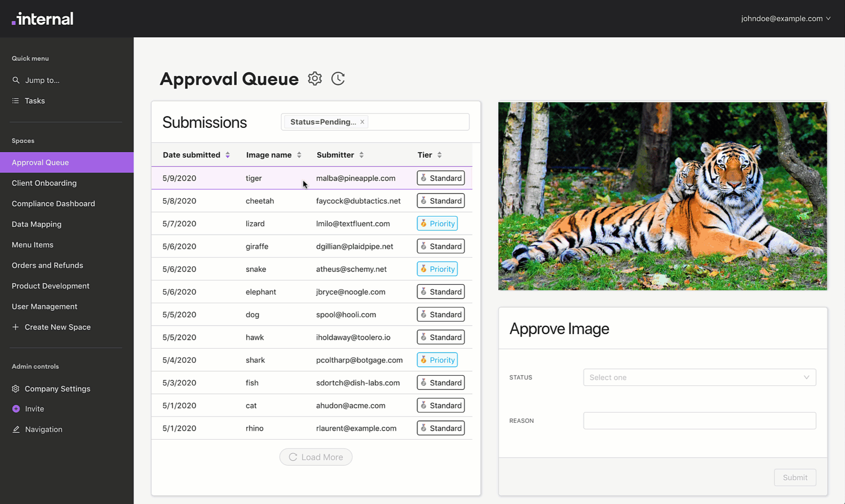
Task: Click into the Reason text field
Action: coord(699,420)
